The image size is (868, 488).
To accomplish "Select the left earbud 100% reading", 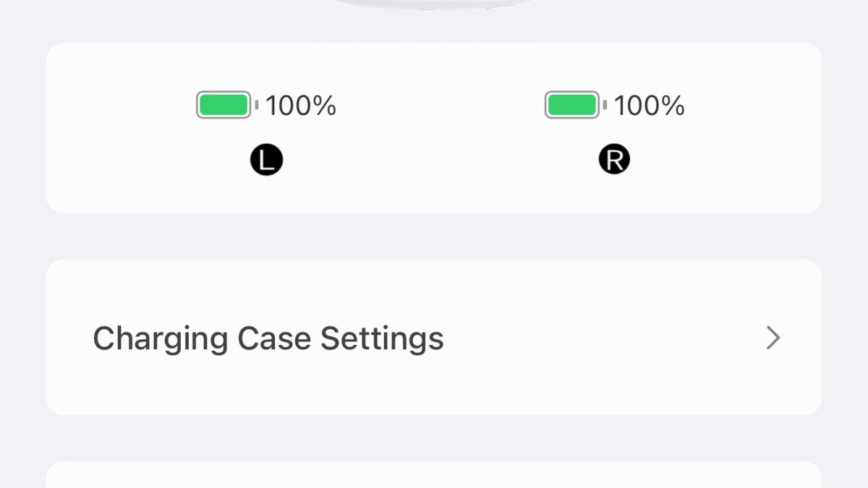I will click(x=301, y=106).
